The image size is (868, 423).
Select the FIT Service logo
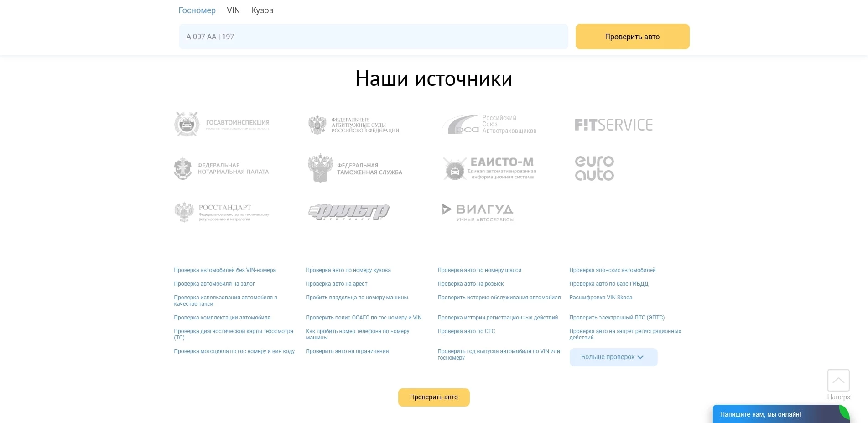pos(613,124)
